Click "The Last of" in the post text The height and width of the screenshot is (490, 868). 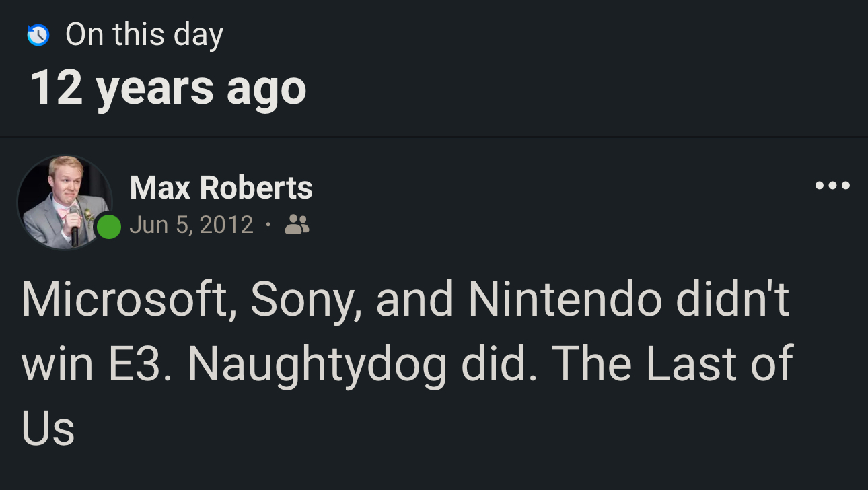tap(673, 363)
